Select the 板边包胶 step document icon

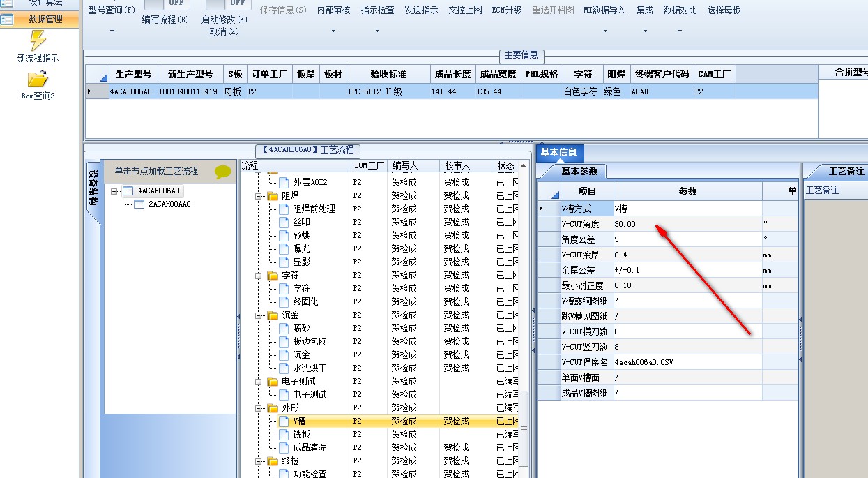(x=284, y=342)
